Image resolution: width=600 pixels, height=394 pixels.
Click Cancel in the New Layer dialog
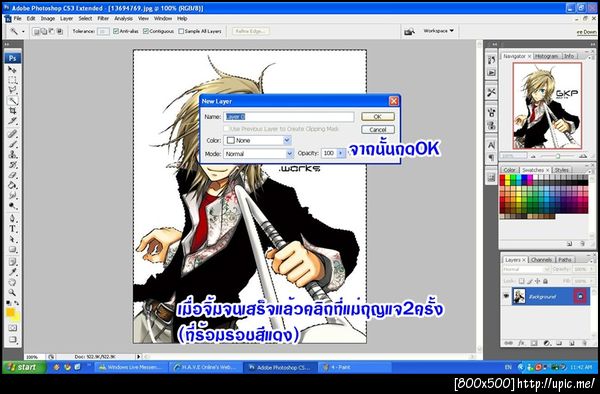coord(378,129)
